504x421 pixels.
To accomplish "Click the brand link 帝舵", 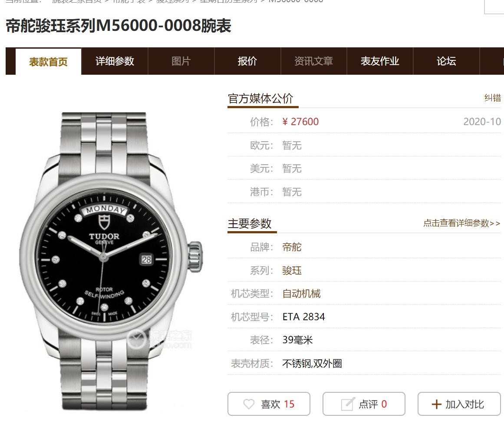I will [292, 247].
